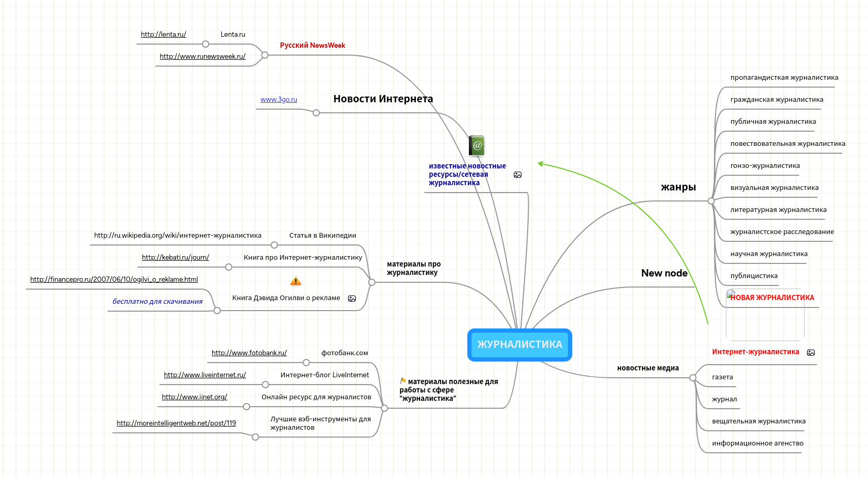
Task: Select the гонзо-журналистика node
Action: [765, 166]
